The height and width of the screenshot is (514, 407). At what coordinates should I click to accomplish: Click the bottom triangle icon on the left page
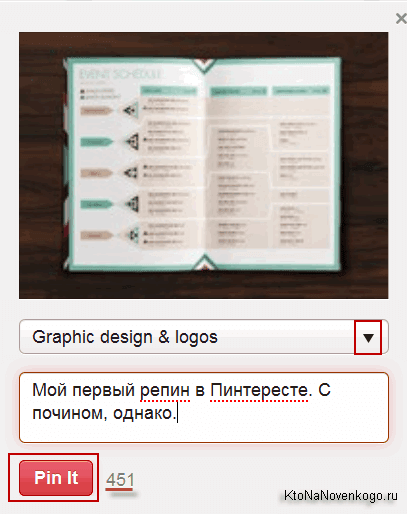(132, 234)
